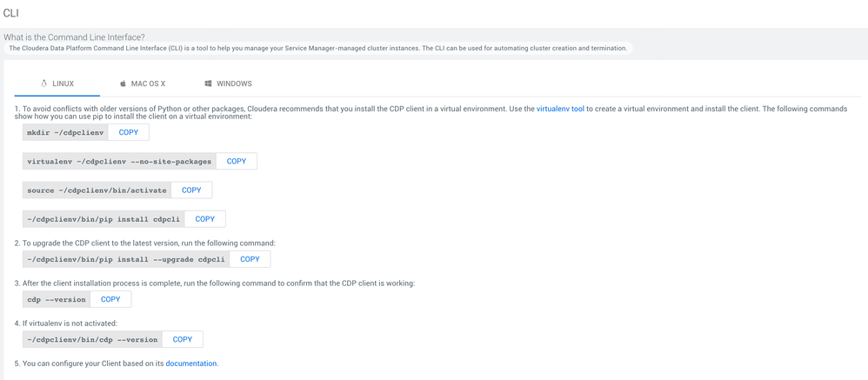
Task: Copy the source activate command
Action: (x=191, y=190)
